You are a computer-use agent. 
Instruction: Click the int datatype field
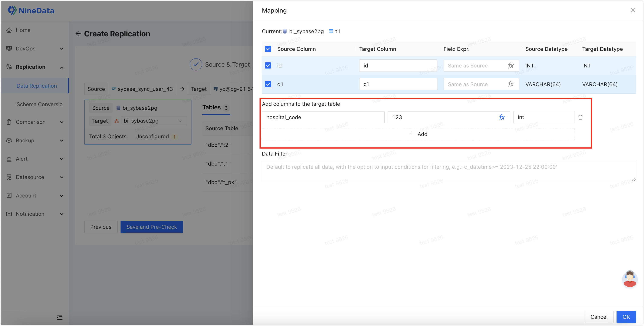(x=544, y=117)
